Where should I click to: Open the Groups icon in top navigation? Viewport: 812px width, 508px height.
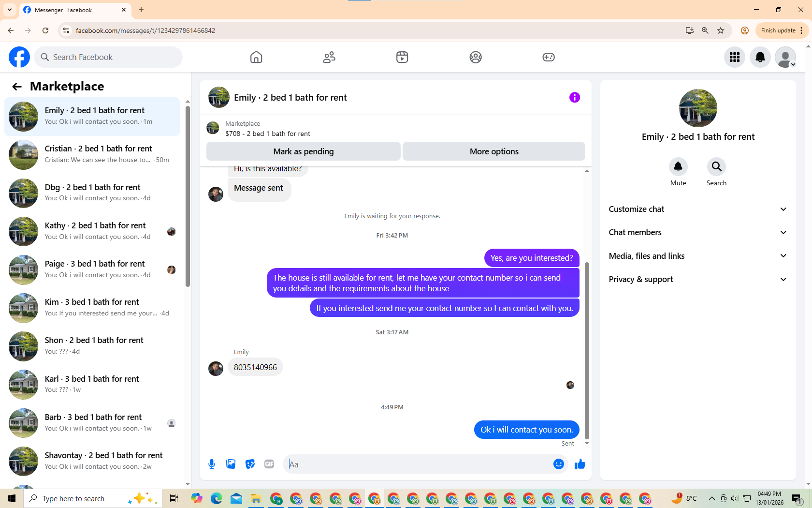pos(476,57)
